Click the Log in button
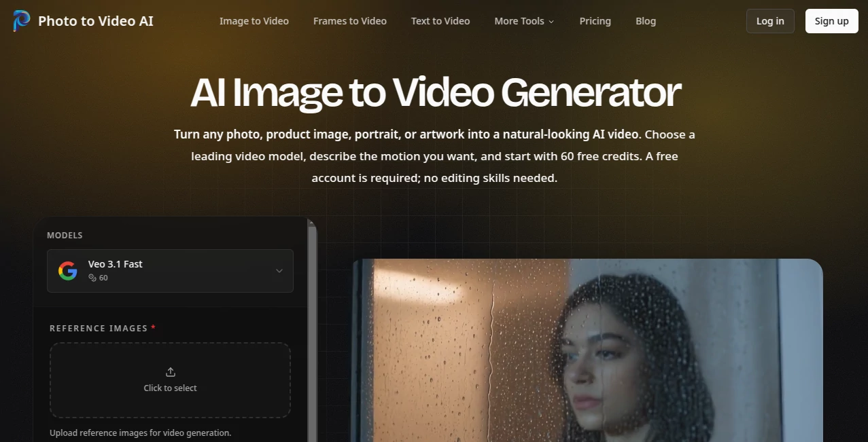 pos(770,21)
